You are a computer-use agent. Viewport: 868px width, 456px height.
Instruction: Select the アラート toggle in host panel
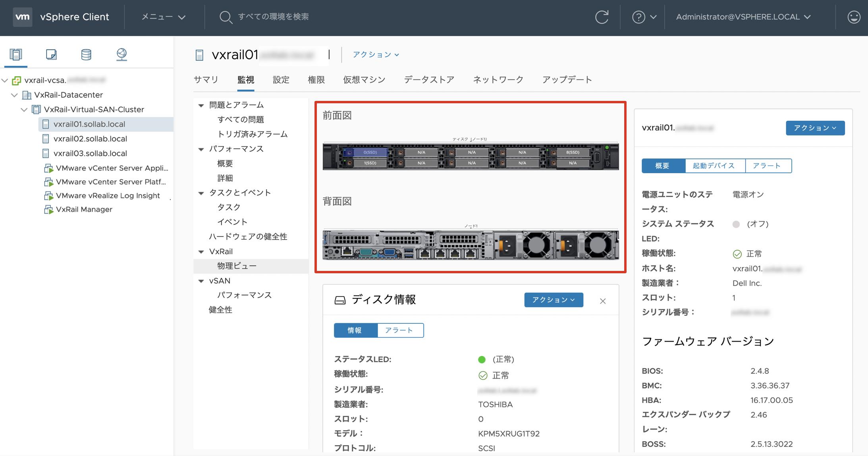pos(768,166)
